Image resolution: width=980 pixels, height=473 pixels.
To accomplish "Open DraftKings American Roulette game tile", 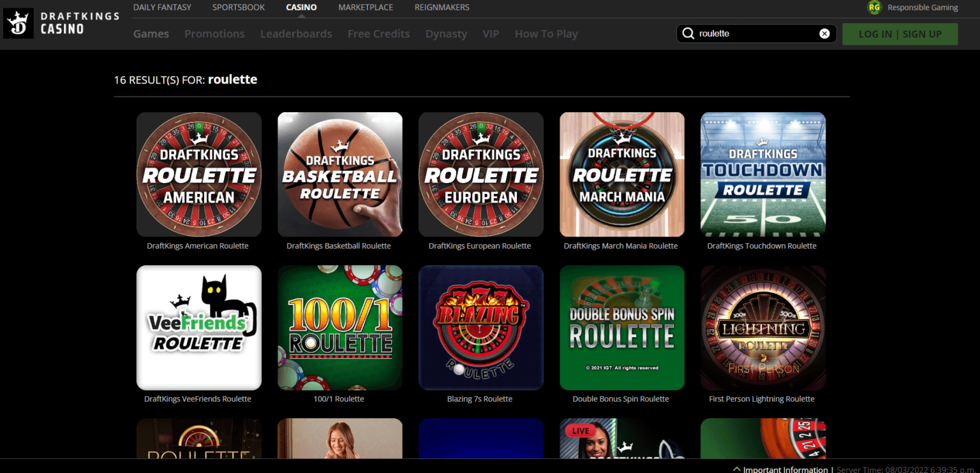I will coord(199,175).
